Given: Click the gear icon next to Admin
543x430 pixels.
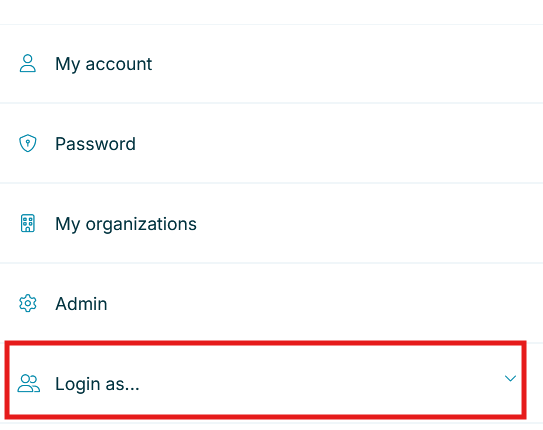Looking at the screenshot, I should [x=28, y=303].
